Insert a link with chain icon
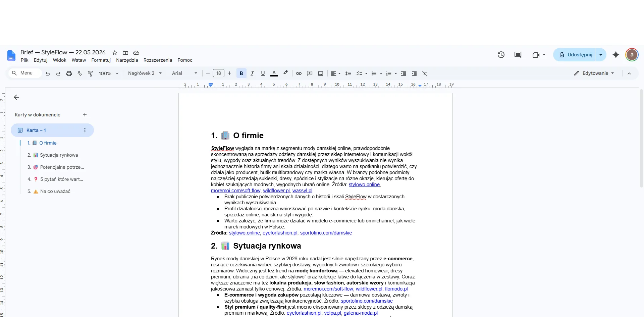 (299, 73)
